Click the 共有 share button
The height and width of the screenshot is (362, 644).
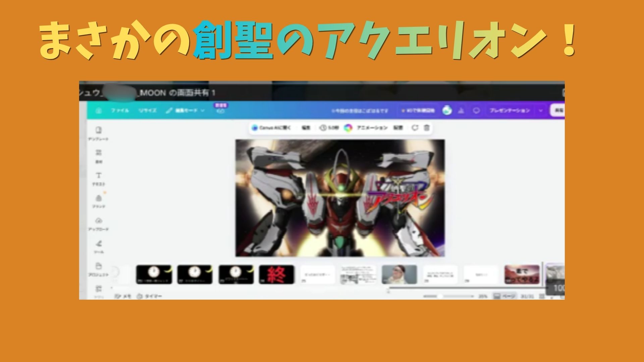(558, 110)
